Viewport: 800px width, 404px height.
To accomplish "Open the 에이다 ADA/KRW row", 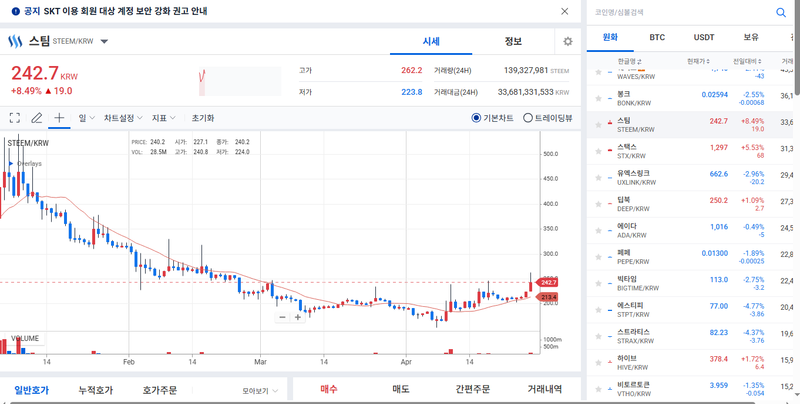I will point(690,231).
